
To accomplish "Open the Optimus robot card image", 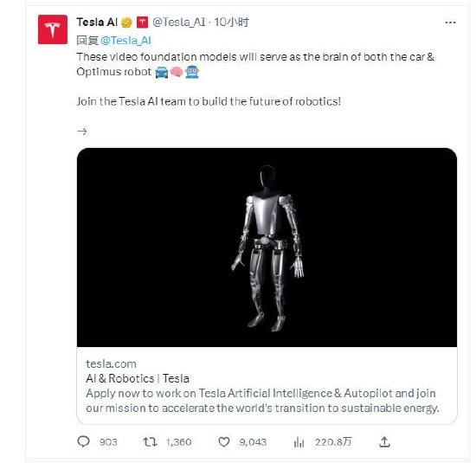I will click(x=267, y=248).
